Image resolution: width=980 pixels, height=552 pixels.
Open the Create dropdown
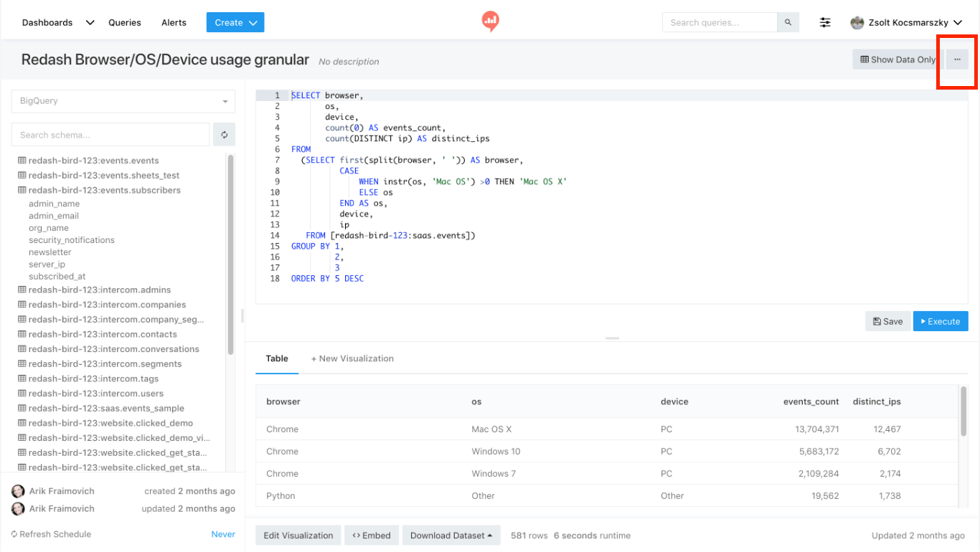tap(235, 22)
